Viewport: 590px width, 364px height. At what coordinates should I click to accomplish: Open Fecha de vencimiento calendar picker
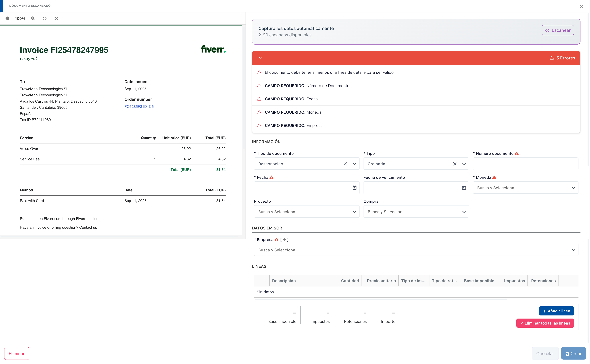coord(464,188)
